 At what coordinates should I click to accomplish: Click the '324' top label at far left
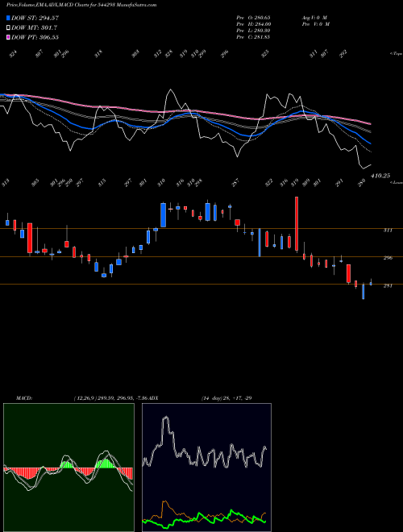coord(13,54)
